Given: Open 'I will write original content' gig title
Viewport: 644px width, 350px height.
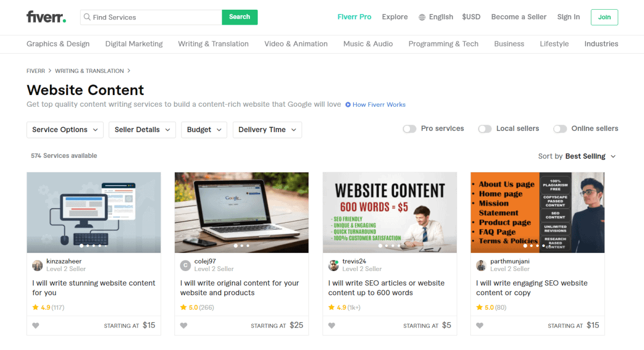Looking at the screenshot, I should [x=239, y=288].
